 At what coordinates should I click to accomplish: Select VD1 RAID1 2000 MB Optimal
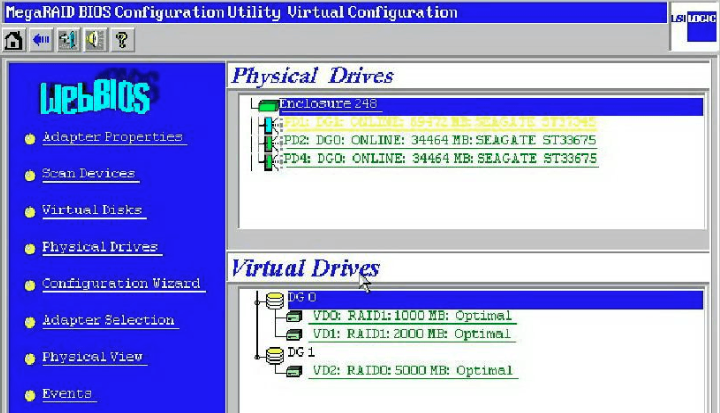[x=411, y=334]
